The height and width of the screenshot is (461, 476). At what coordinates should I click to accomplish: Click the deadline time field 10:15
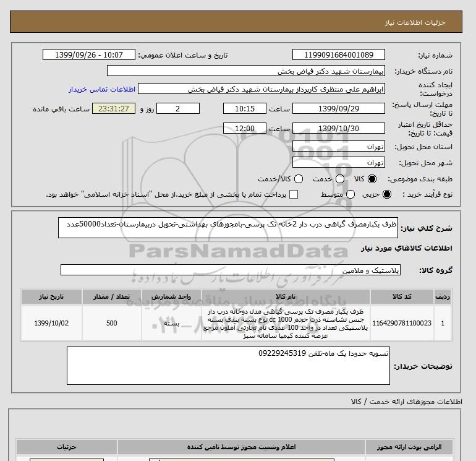pos(245,108)
